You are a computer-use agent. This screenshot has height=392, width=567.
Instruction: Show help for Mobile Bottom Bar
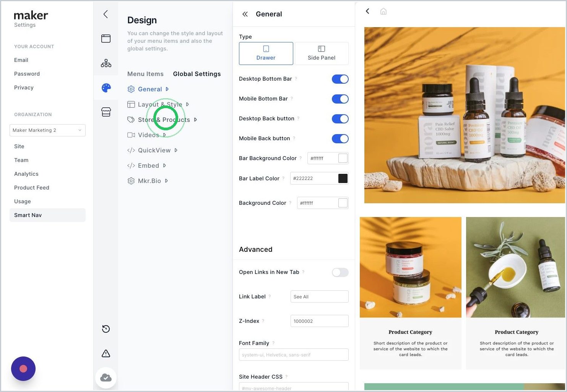(x=292, y=99)
